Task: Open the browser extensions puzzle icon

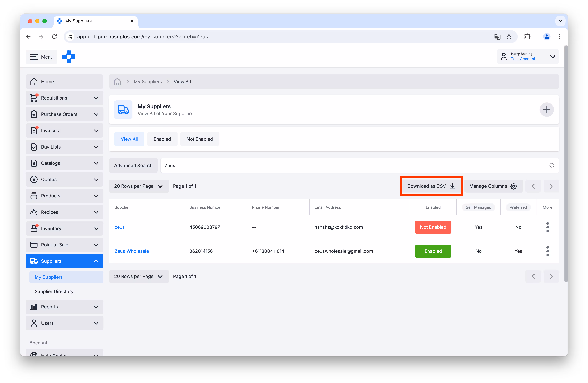Action: (x=527, y=37)
